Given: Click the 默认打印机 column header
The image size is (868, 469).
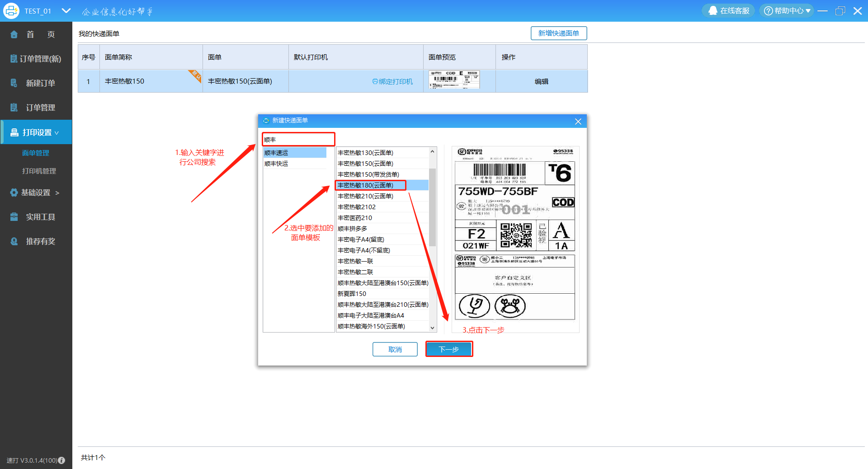Looking at the screenshot, I should pyautogui.click(x=356, y=57).
